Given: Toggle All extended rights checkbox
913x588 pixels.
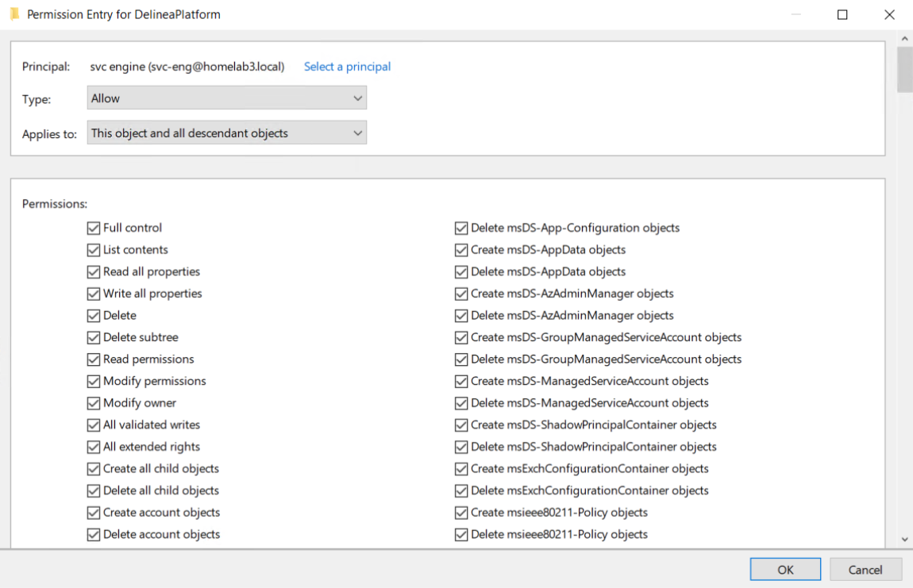Looking at the screenshot, I should 94,448.
